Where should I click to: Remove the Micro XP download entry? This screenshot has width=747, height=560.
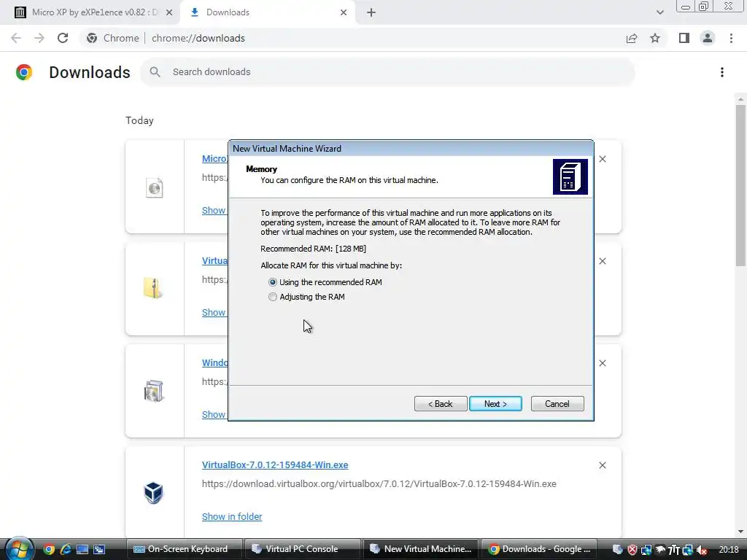pos(602,159)
